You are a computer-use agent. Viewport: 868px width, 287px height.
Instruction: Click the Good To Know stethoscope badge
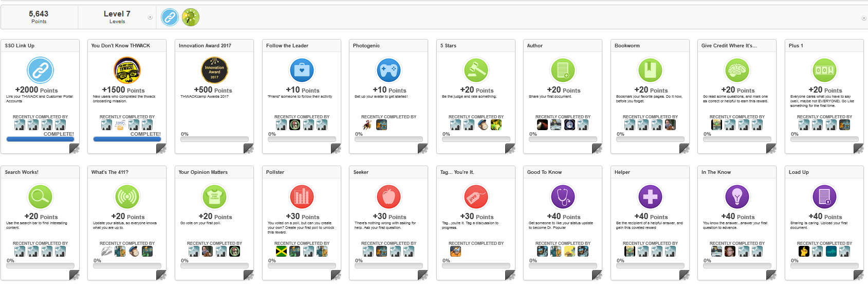coord(563,196)
